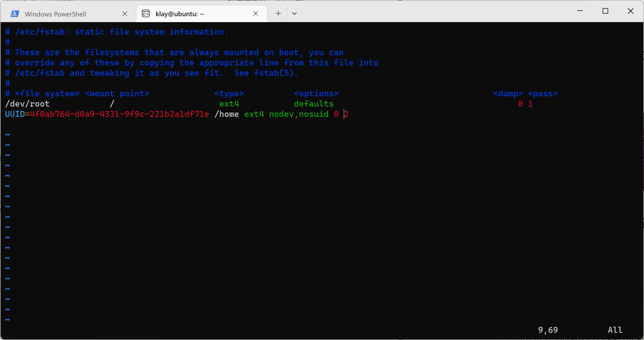The height and width of the screenshot is (340, 644).
Task: Click the /home mount point text
Action: [x=226, y=114]
